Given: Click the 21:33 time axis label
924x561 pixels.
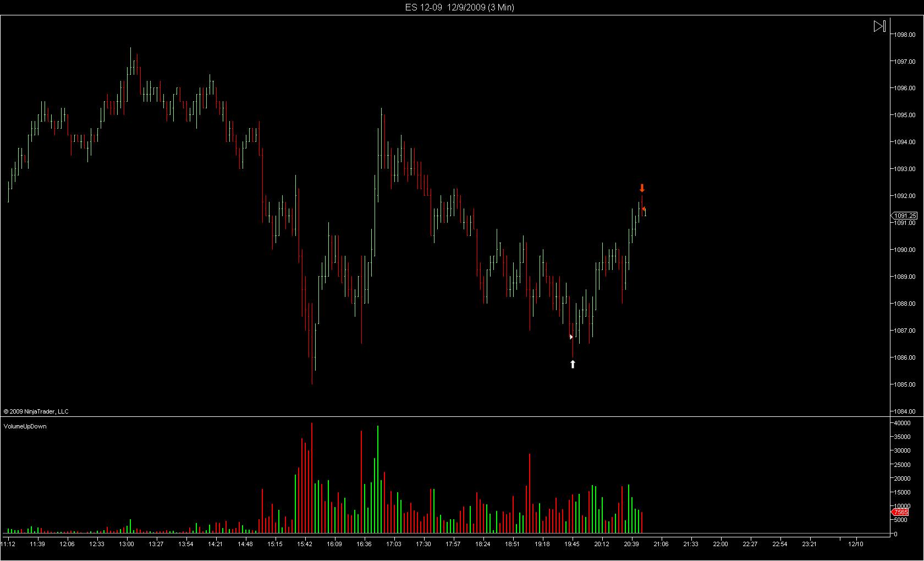Looking at the screenshot, I should click(691, 544).
